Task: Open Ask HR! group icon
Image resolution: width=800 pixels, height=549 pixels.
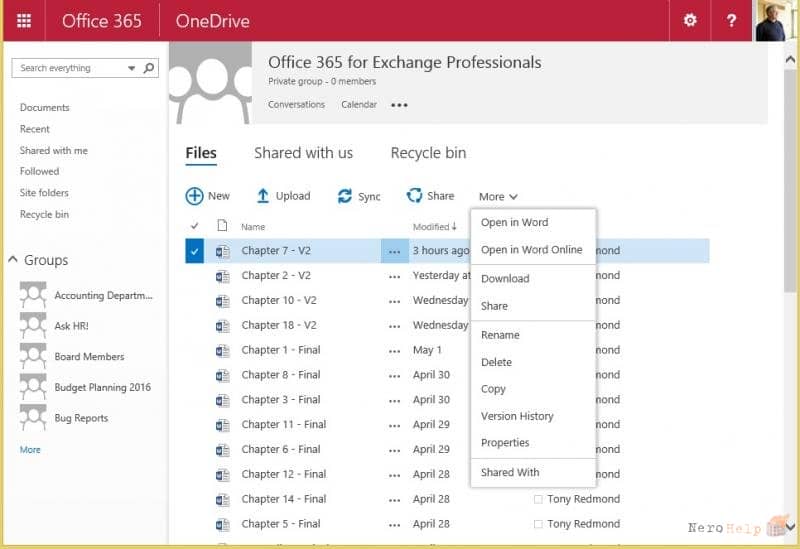Action: [33, 326]
